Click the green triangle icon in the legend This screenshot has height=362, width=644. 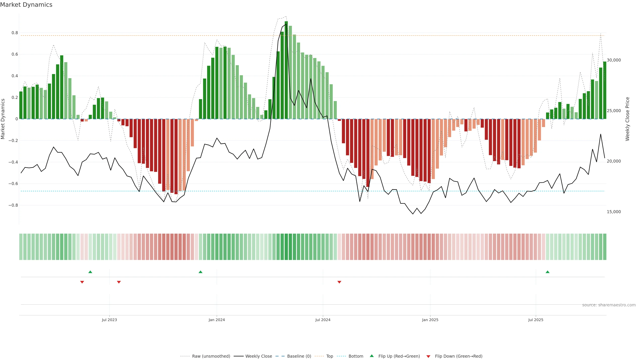[372, 356]
